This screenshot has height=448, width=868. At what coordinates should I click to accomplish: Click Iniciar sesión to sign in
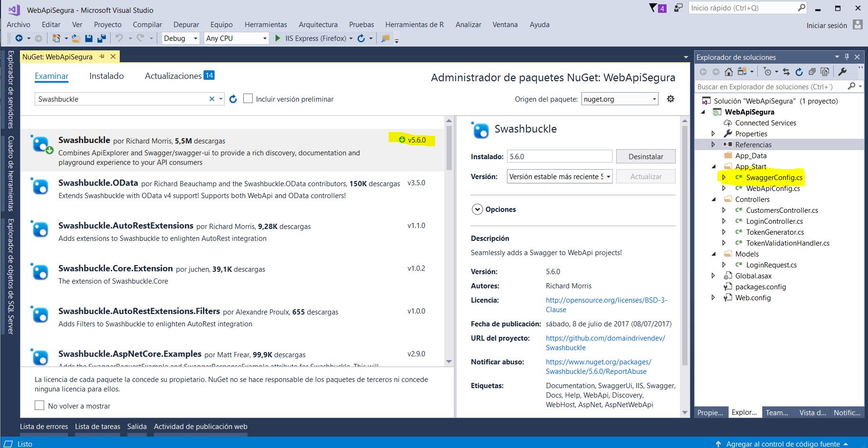click(x=827, y=26)
